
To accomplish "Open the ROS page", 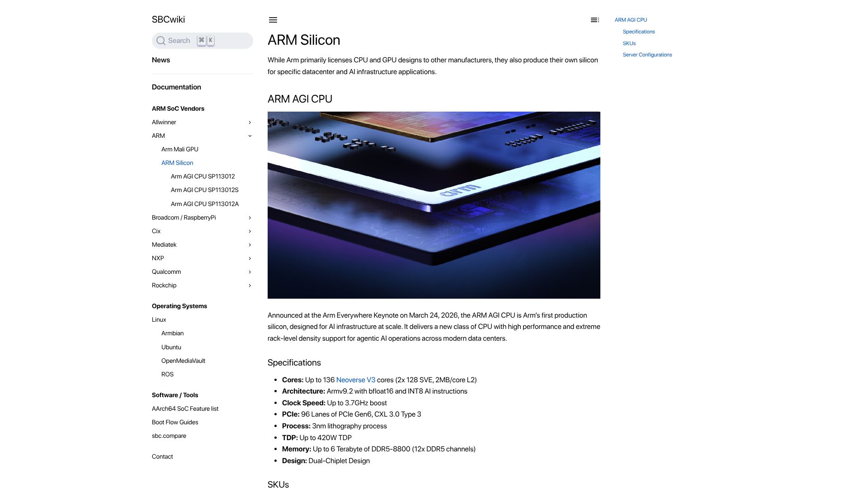I will [167, 375].
